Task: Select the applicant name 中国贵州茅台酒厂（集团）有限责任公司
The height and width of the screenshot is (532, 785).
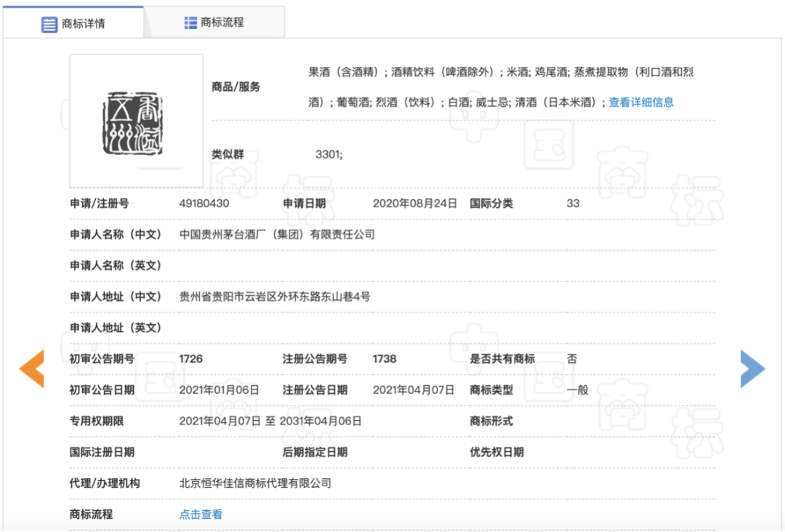Action: (x=276, y=235)
